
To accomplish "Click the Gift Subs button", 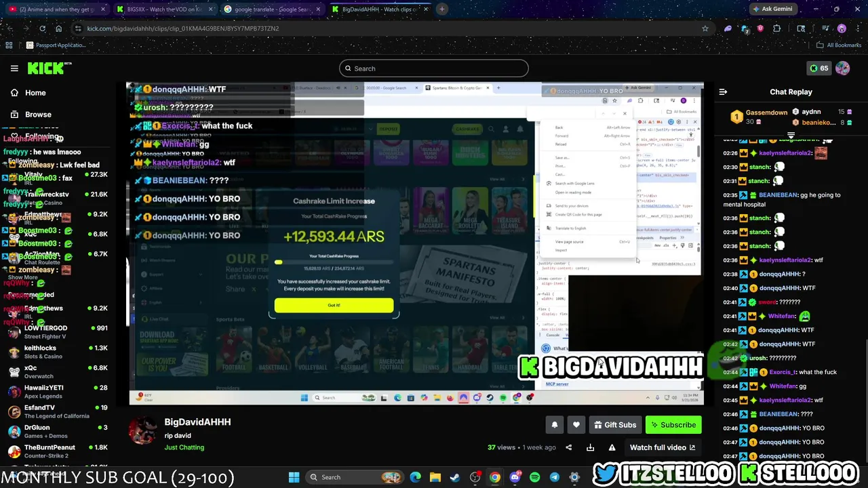I will [614, 425].
